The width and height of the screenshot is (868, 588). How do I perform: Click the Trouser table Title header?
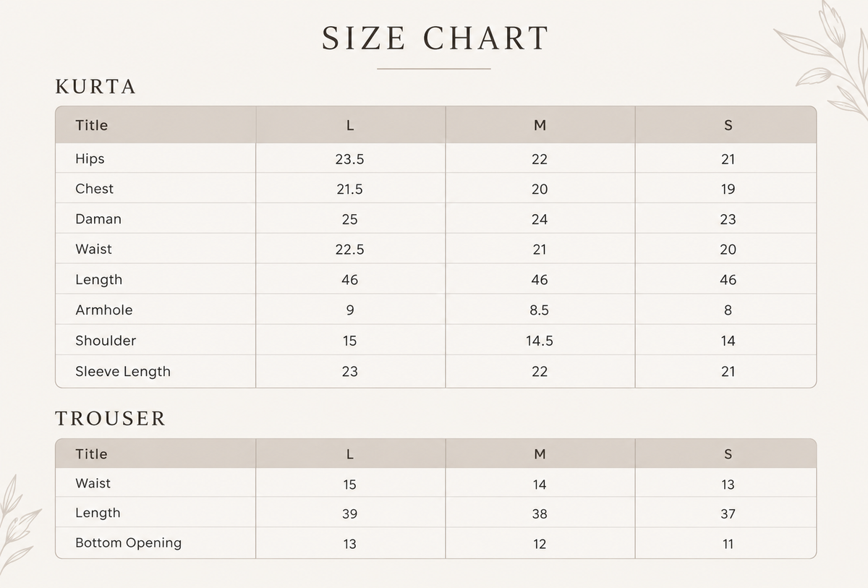point(91,454)
